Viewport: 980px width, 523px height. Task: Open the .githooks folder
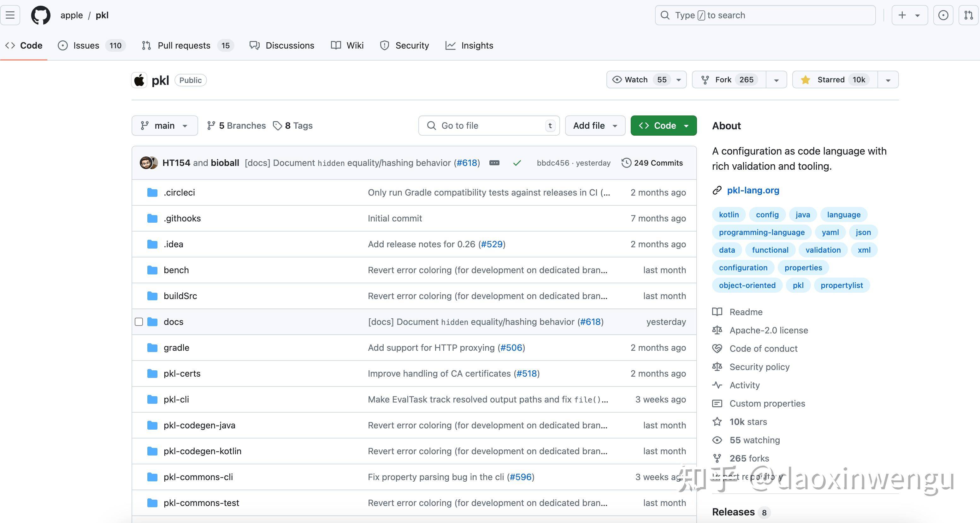[x=182, y=218]
